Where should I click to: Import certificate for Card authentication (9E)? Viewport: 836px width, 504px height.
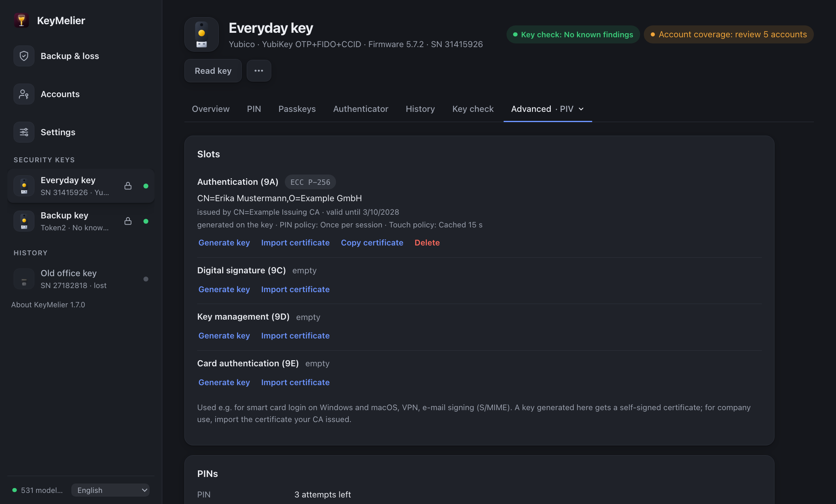(295, 382)
